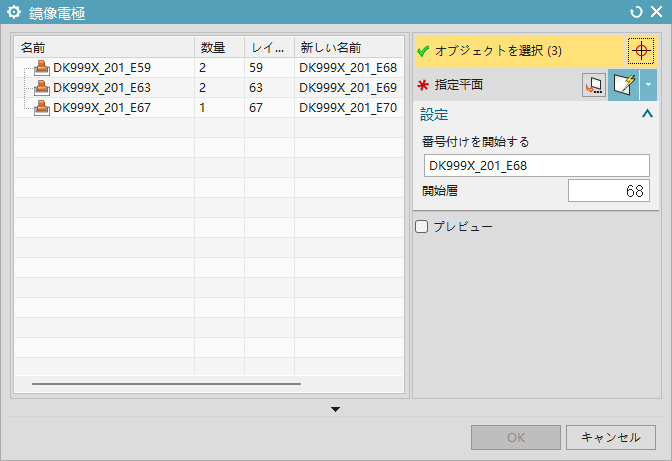
Task: Click the DK999X_201_E68 numbering start field
Action: tap(536, 165)
